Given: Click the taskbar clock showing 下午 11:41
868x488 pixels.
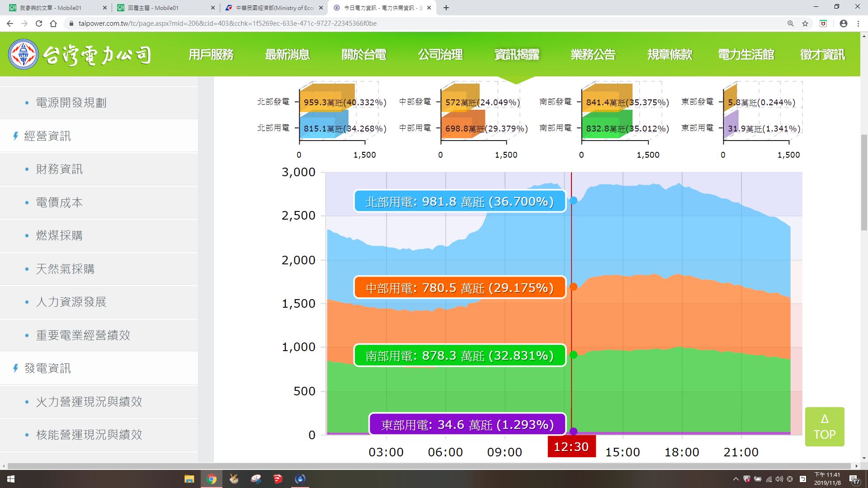Looking at the screenshot, I should (827, 479).
